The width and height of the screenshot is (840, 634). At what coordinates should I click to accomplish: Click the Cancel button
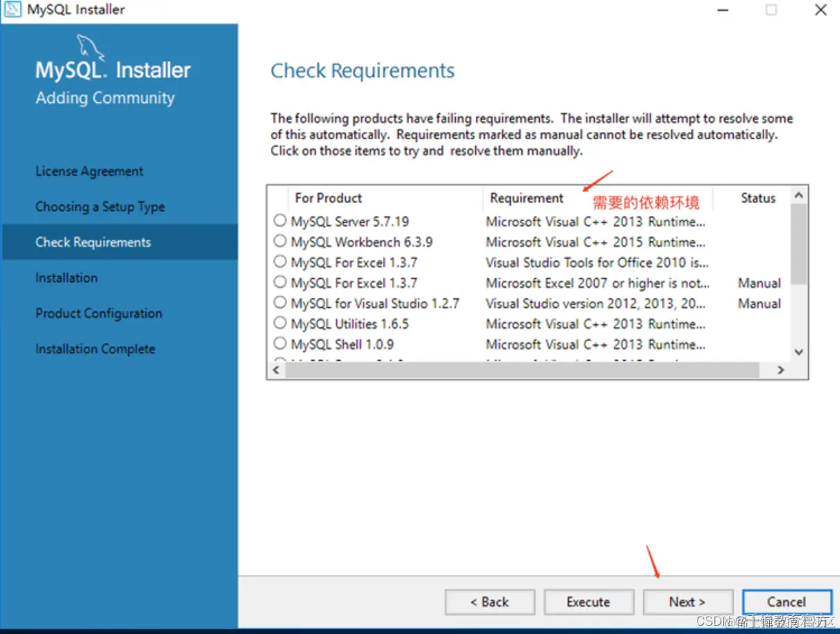click(787, 602)
